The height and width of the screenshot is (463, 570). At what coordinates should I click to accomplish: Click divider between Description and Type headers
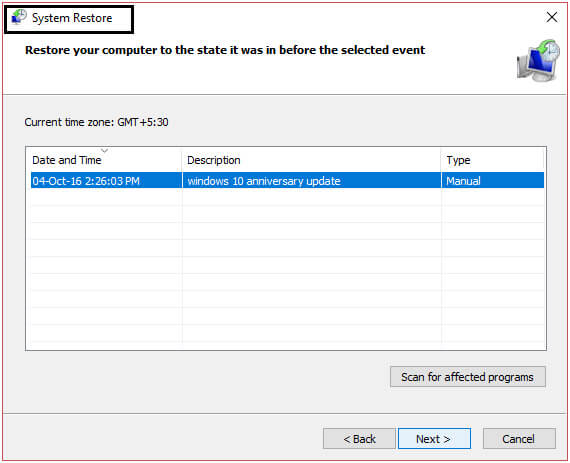441,160
